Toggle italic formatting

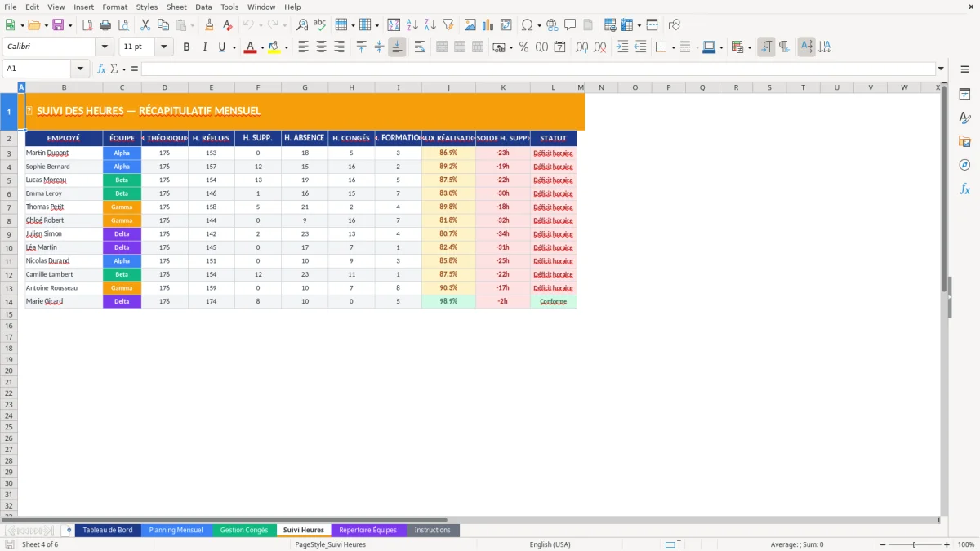tap(205, 47)
